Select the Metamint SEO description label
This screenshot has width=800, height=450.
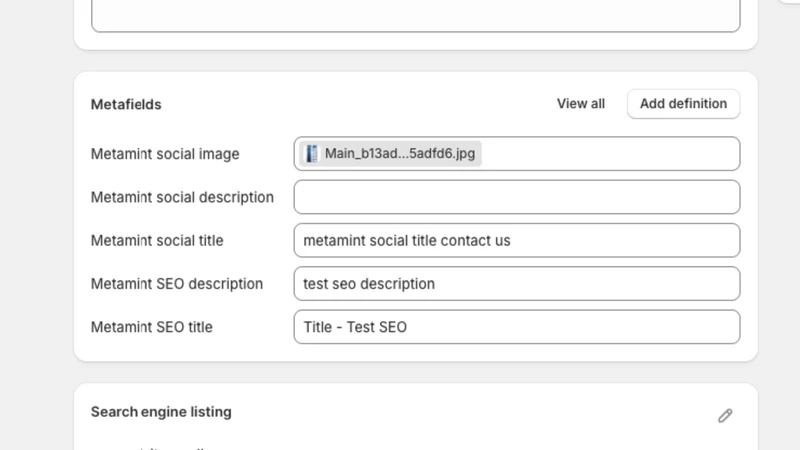click(177, 284)
